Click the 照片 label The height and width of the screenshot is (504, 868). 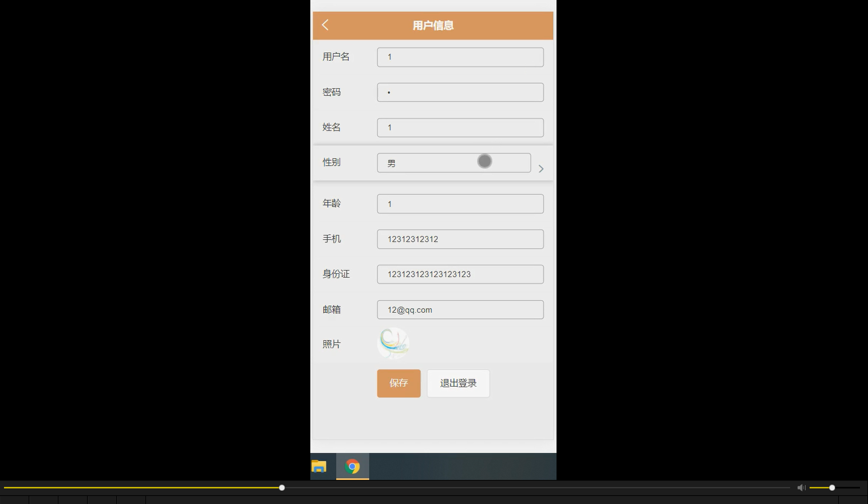(x=332, y=344)
